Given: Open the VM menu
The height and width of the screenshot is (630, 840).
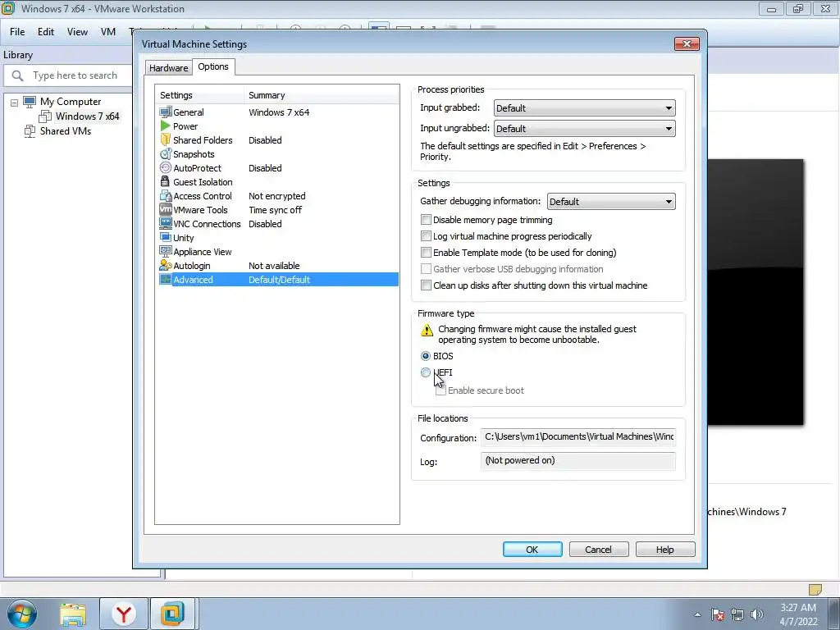Looking at the screenshot, I should click(x=108, y=32).
